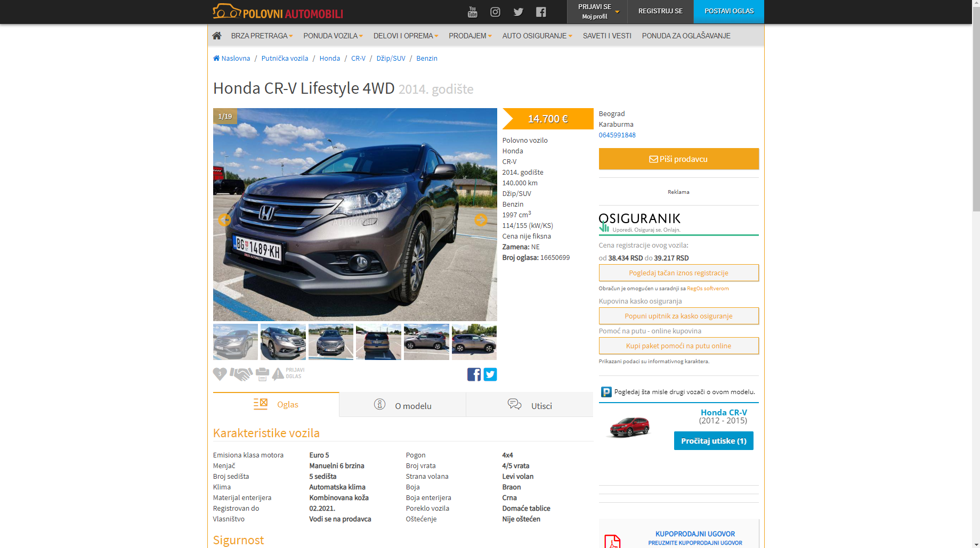Click Pročitaj utiske (1) button

[x=714, y=440]
